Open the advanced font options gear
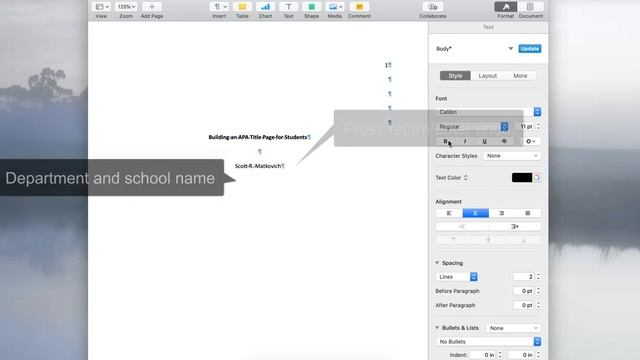Image resolution: width=640 pixels, height=360 pixels. pos(531,141)
